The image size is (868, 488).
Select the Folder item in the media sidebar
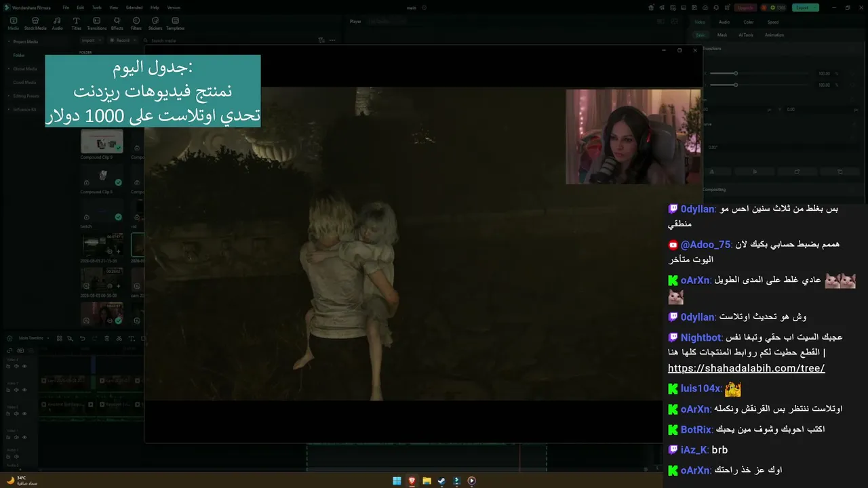tap(19, 55)
